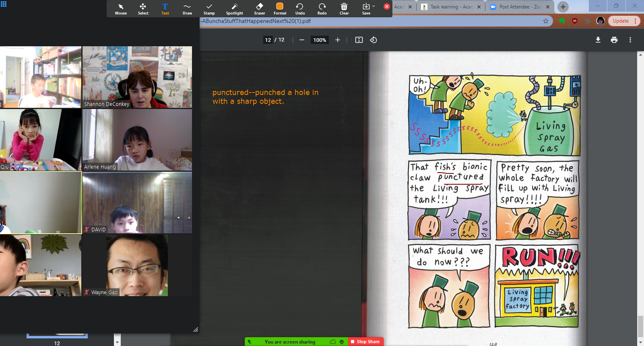
Task: Click the sharing shield security icon
Action: click(x=342, y=342)
